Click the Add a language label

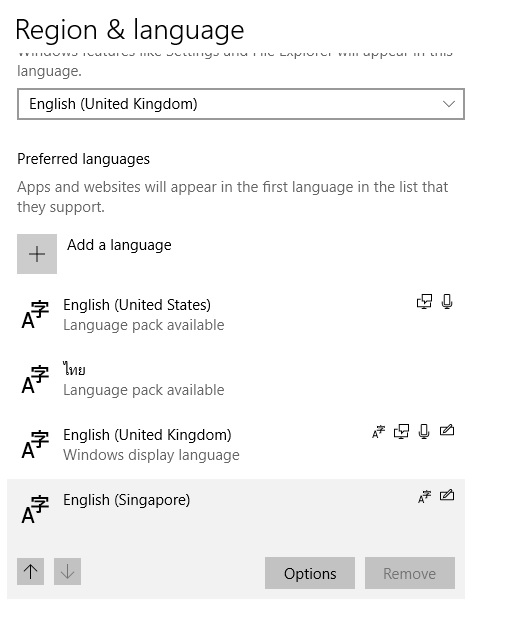tap(119, 245)
